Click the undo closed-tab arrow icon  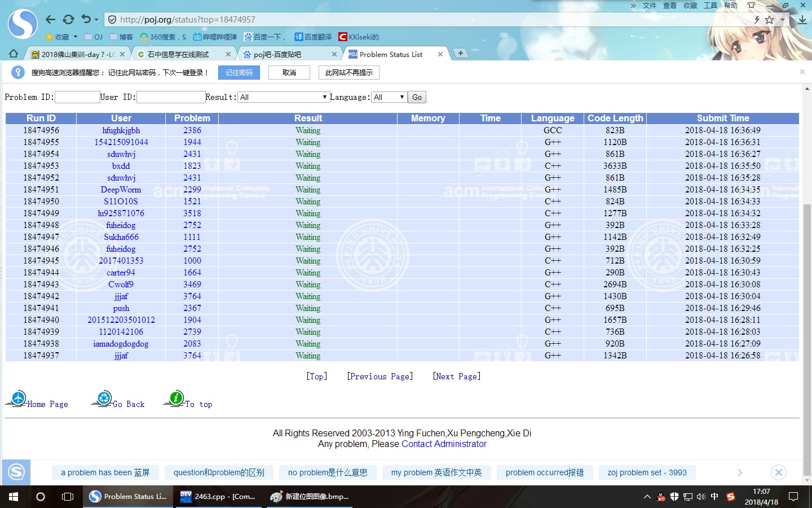click(86, 19)
